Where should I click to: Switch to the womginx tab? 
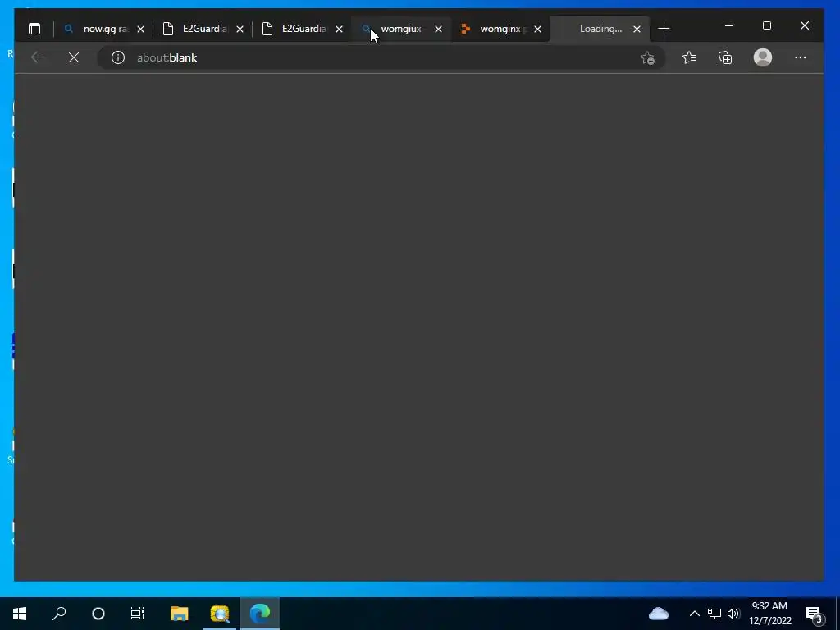[500, 29]
